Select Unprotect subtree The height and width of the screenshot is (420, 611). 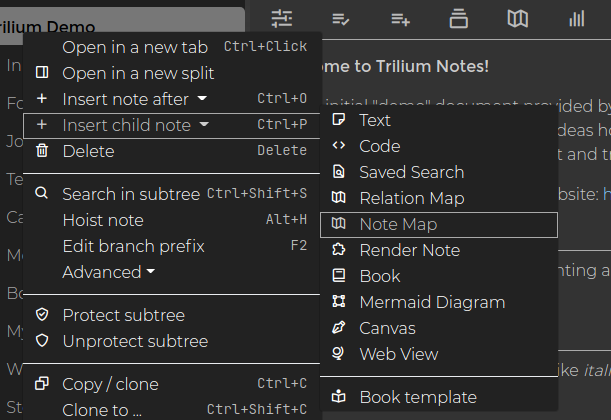(x=171, y=341)
